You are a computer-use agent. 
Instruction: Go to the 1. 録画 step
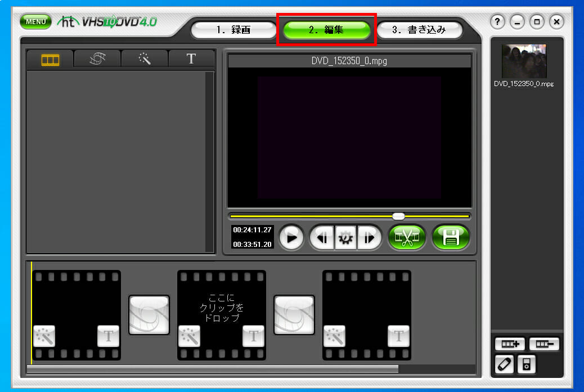233,30
